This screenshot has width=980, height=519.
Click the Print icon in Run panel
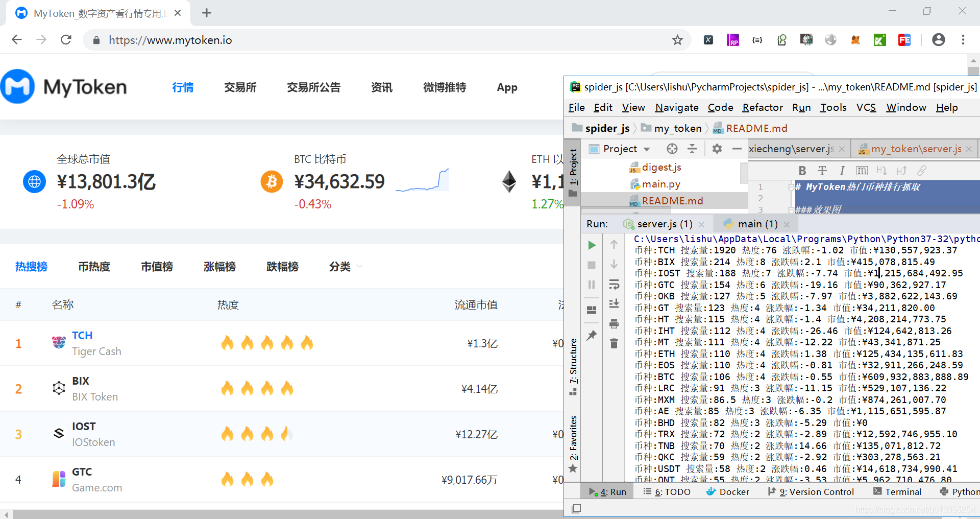614,324
